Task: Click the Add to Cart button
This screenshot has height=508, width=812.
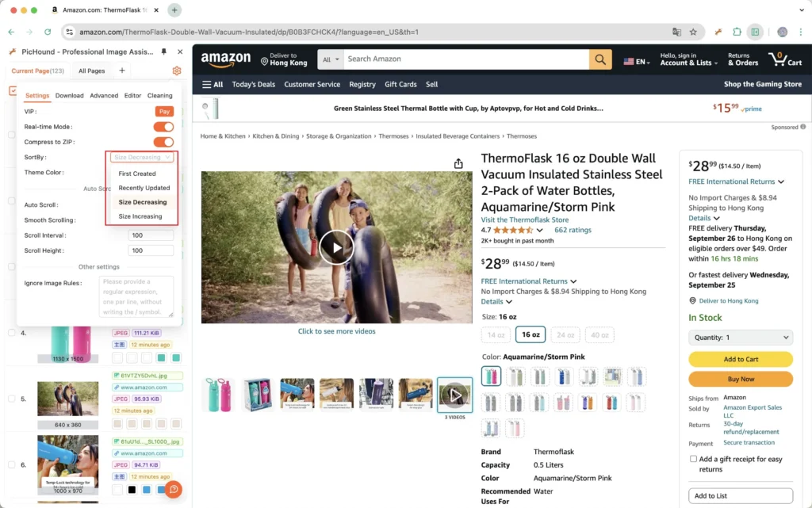Action: click(x=741, y=359)
